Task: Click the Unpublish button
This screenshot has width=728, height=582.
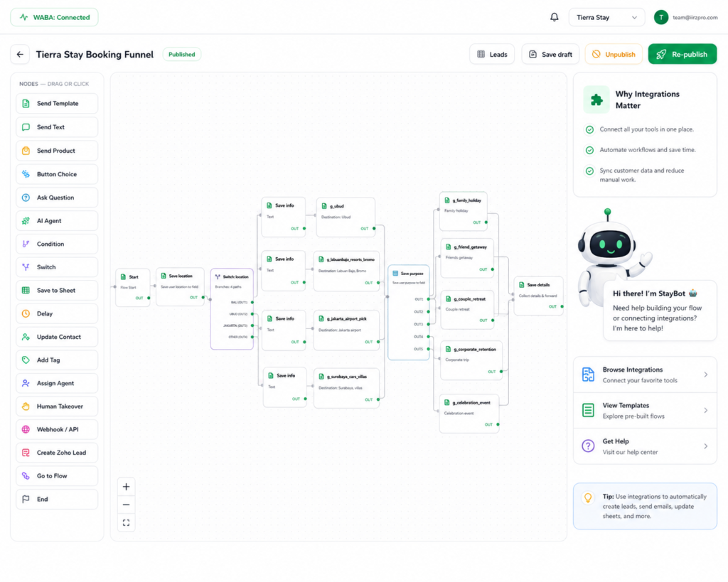Action: pos(614,54)
